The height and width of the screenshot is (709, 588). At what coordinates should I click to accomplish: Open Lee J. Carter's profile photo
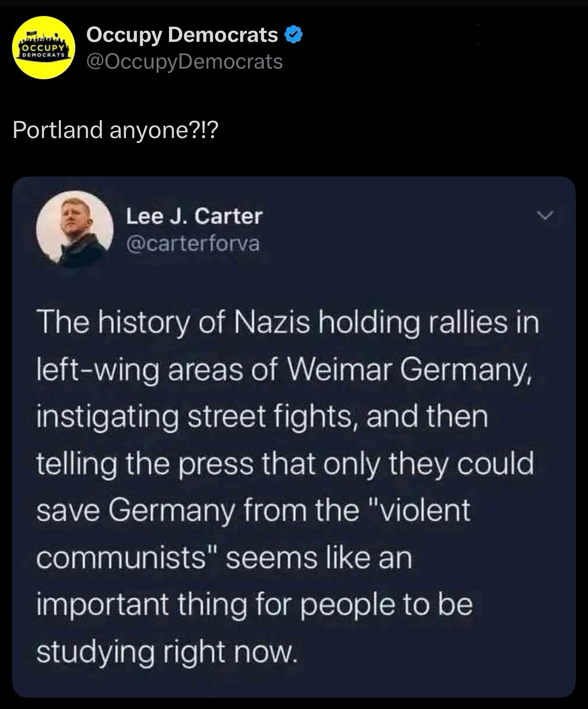[x=74, y=230]
